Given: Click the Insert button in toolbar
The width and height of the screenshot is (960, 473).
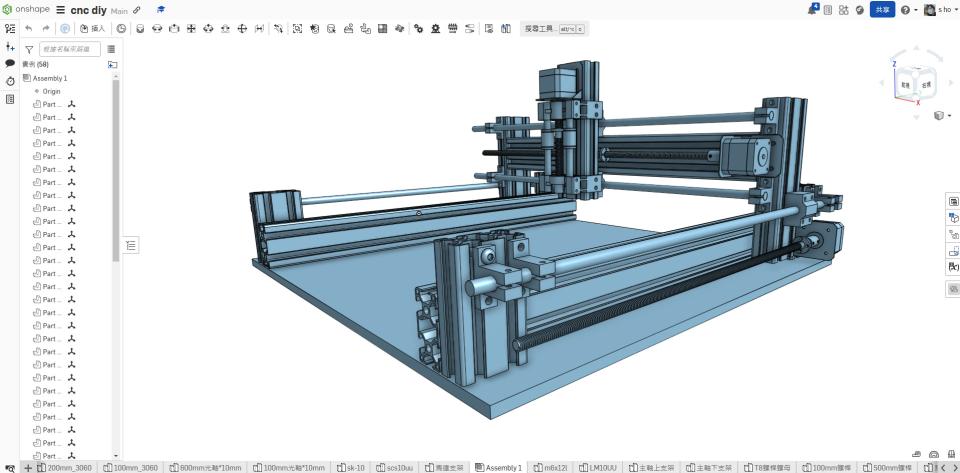Looking at the screenshot, I should (93, 28).
